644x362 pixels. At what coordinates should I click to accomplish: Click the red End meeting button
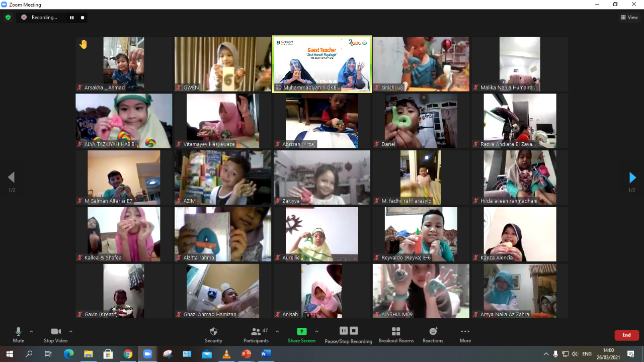[626, 335]
